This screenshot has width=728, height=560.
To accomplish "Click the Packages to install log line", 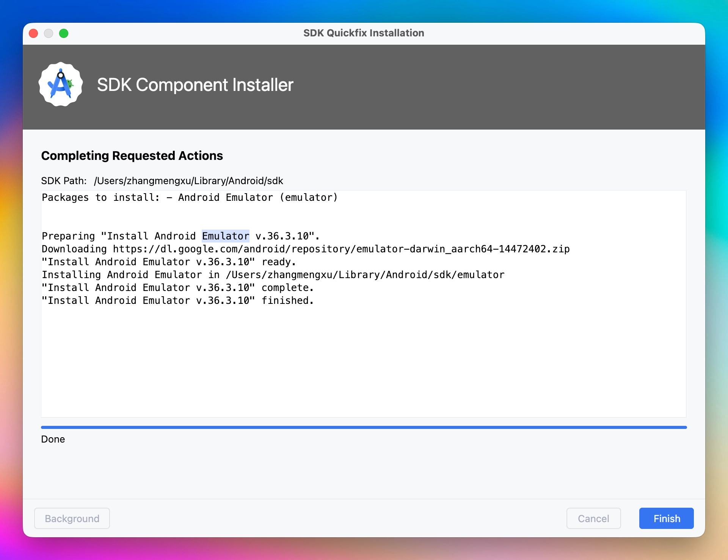I will pos(190,197).
